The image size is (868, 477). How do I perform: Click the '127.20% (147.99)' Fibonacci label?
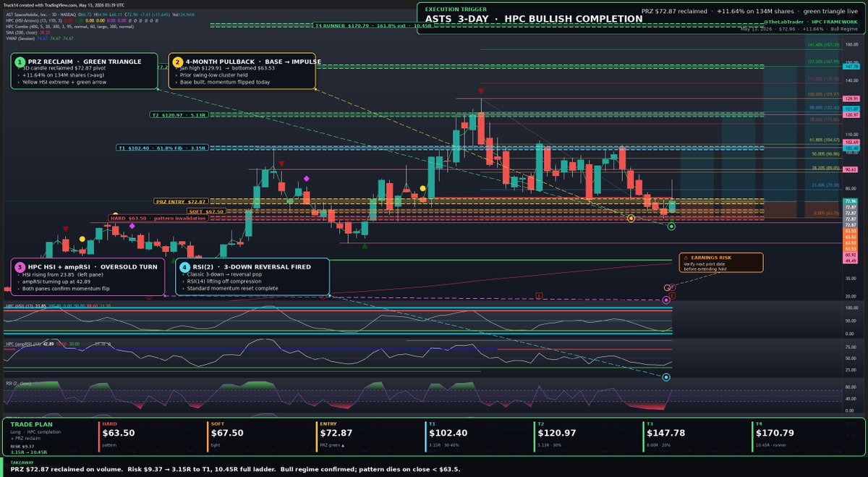click(823, 62)
